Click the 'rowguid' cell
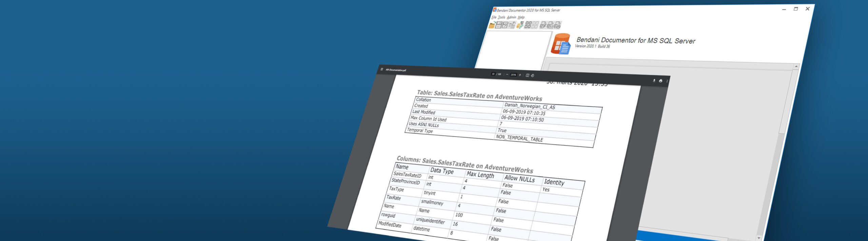This screenshot has height=241, width=868. click(388, 215)
